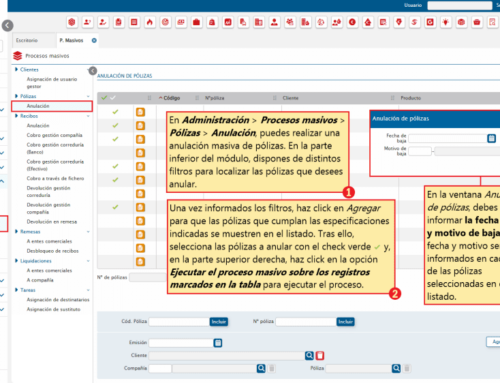This screenshot has height=383, width=500.
Task: Open Anulación under Recibos
Action: (x=38, y=126)
